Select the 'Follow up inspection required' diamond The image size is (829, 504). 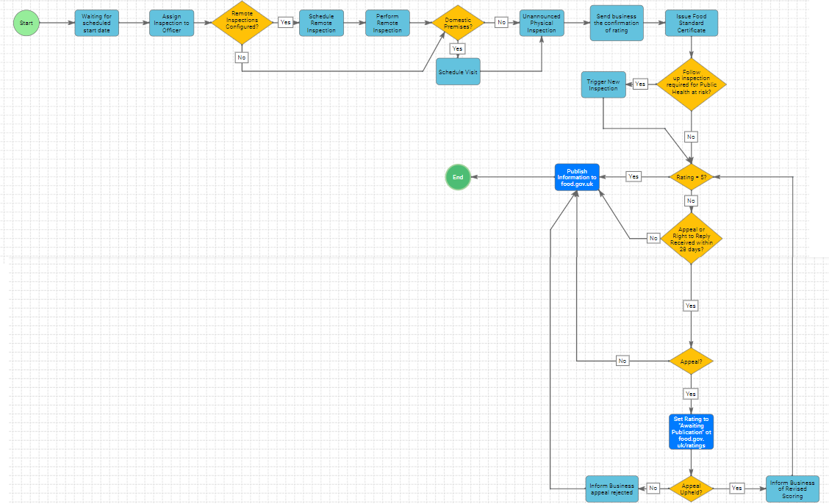[691, 84]
